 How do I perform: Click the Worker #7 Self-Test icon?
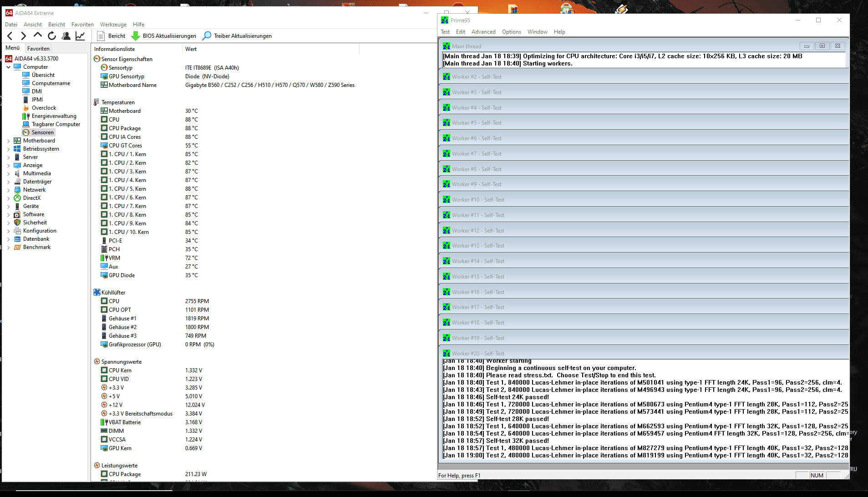pyautogui.click(x=447, y=154)
